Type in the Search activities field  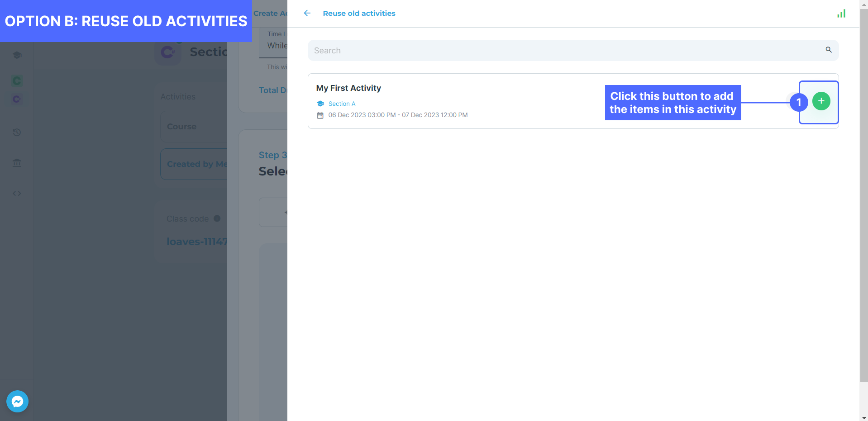(566, 51)
